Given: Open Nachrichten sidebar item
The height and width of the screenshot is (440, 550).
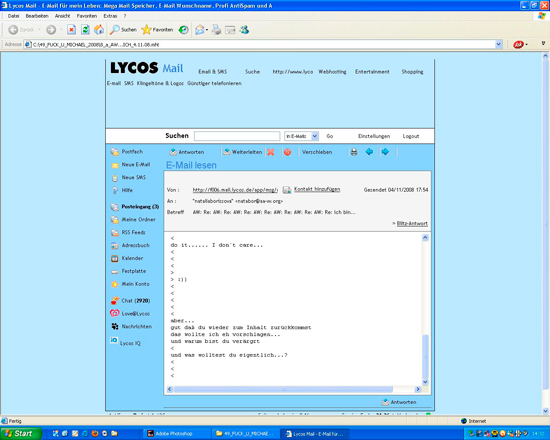Looking at the screenshot, I should click(132, 326).
